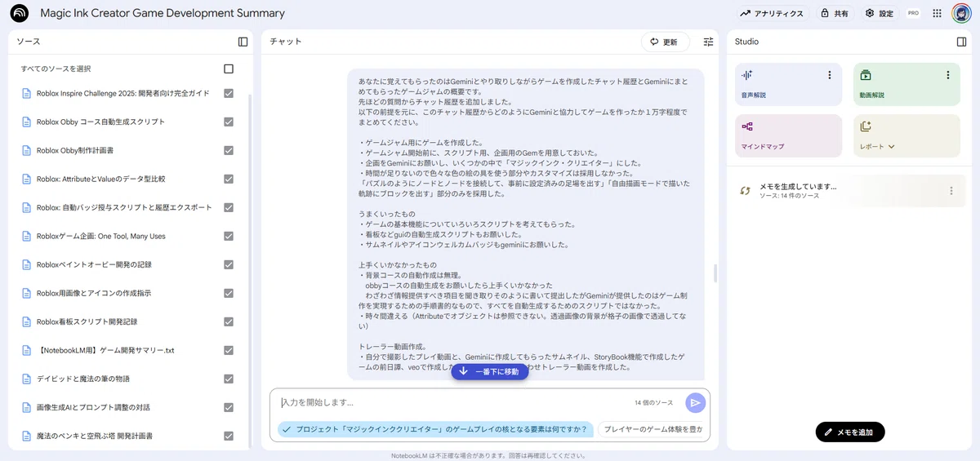The width and height of the screenshot is (980, 461).
Task: Click document icon of Roblox Obby制作計画書
Action: [x=26, y=150]
